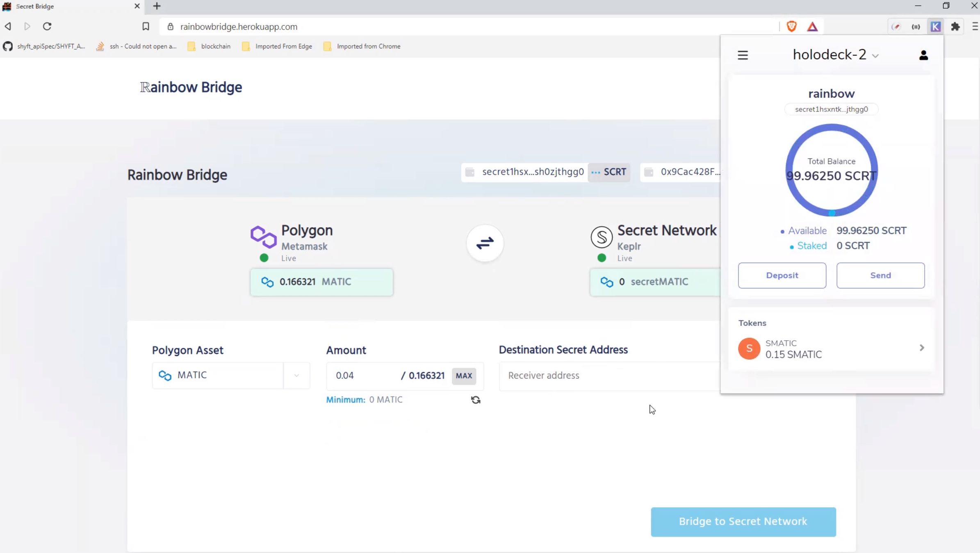Copy icon beside secret1hsx address
Screen dimensions: 980x553
coord(470,172)
